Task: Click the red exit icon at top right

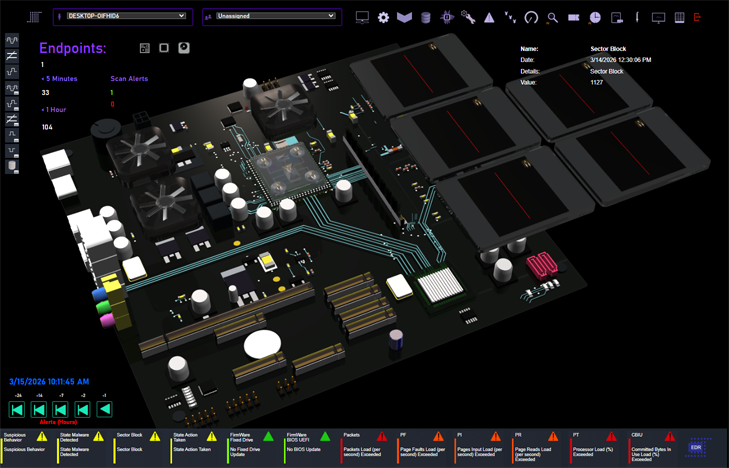Action: coord(697,17)
